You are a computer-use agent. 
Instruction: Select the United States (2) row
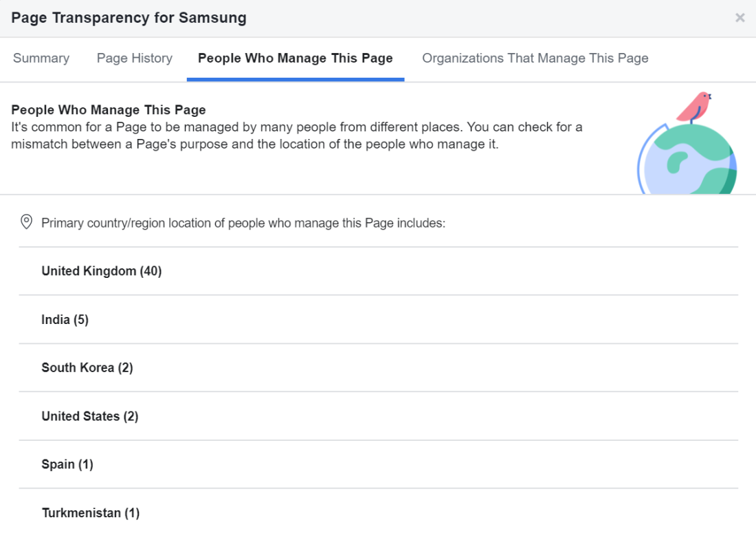point(379,416)
